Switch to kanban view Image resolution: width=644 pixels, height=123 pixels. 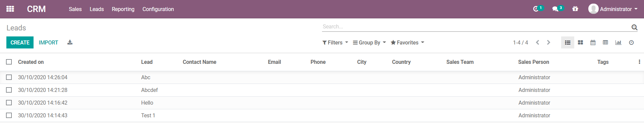(x=580, y=42)
